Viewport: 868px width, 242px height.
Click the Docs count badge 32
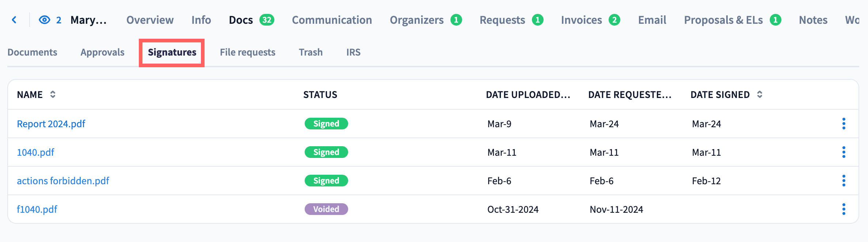click(267, 20)
